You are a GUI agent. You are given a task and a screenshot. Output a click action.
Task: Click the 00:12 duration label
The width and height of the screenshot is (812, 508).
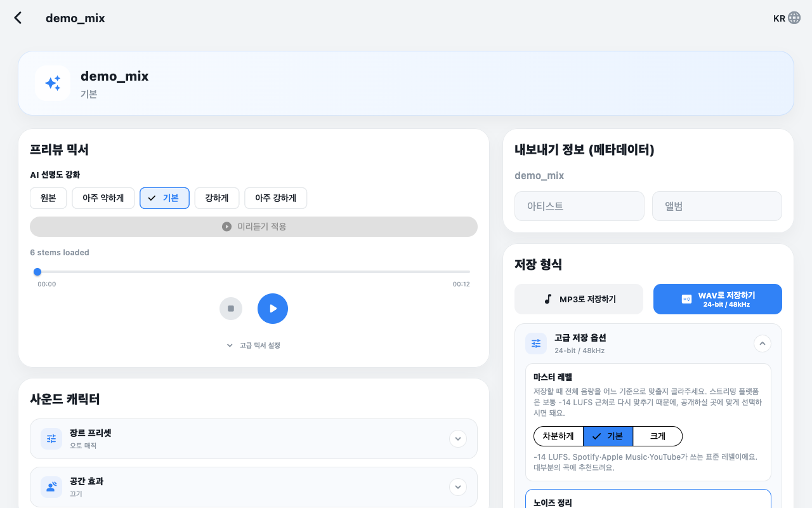click(461, 284)
